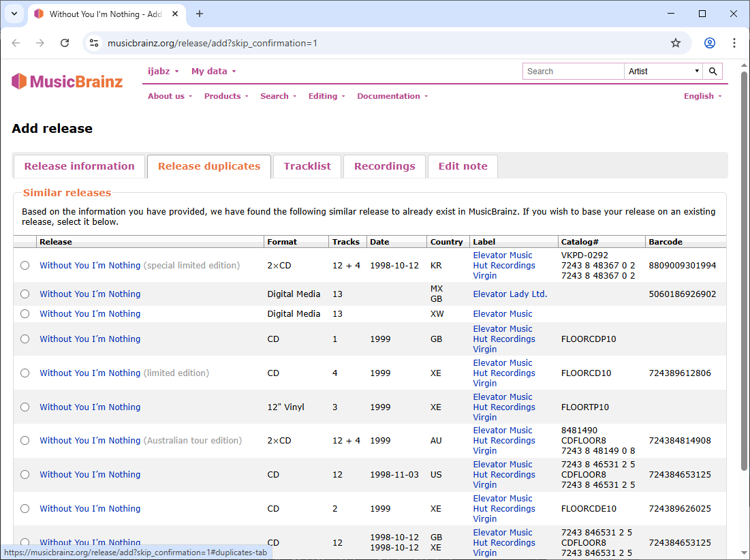The height and width of the screenshot is (560, 750).
Task: Select radio for the 1998-11-03 US release
Action: tap(25, 474)
